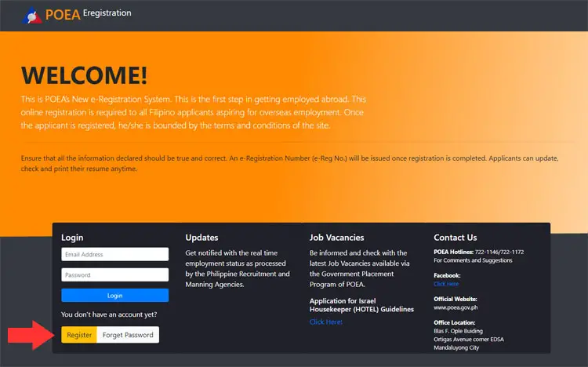Click the 'Mandaluyong City' text

point(456,348)
